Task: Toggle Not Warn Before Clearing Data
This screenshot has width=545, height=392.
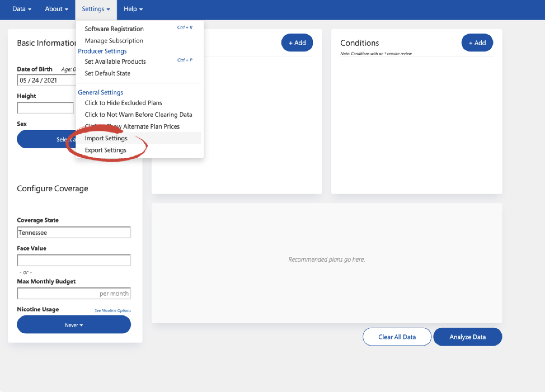Action: tap(138, 115)
